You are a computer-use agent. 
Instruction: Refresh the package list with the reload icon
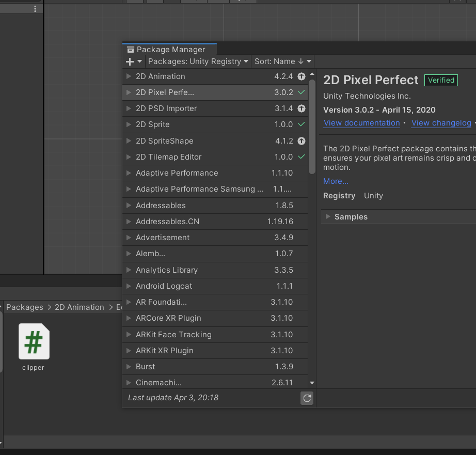pyautogui.click(x=307, y=398)
